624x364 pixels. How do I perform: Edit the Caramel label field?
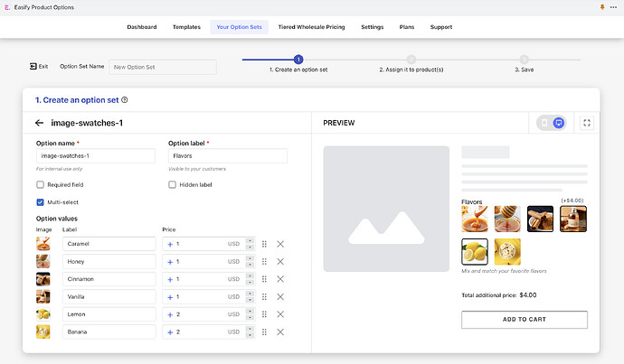(x=109, y=244)
